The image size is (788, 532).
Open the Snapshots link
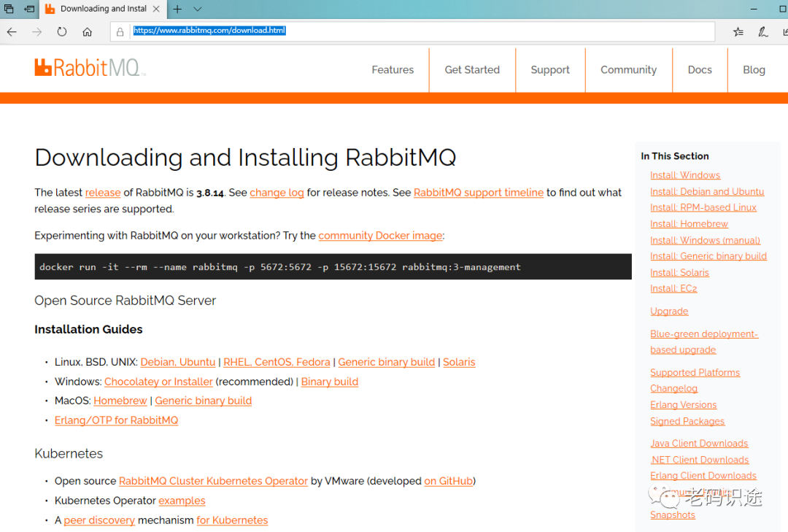pyautogui.click(x=673, y=515)
